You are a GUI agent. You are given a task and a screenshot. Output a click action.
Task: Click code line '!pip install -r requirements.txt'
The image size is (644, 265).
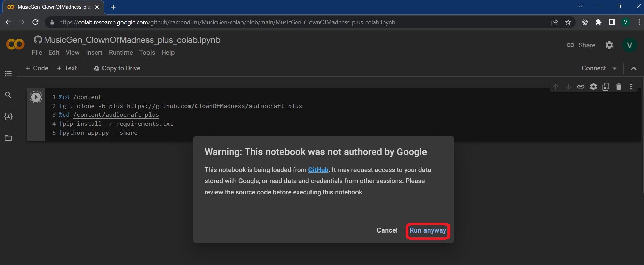tap(116, 124)
